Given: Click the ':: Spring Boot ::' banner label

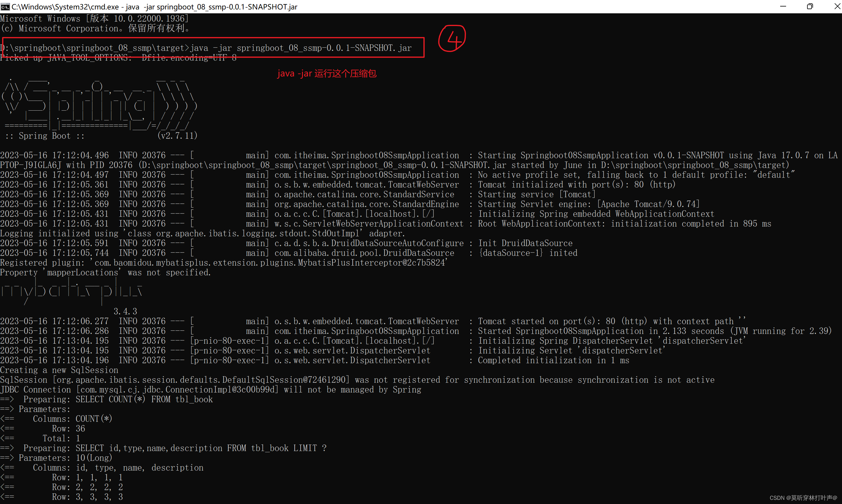Looking at the screenshot, I should pos(45,136).
